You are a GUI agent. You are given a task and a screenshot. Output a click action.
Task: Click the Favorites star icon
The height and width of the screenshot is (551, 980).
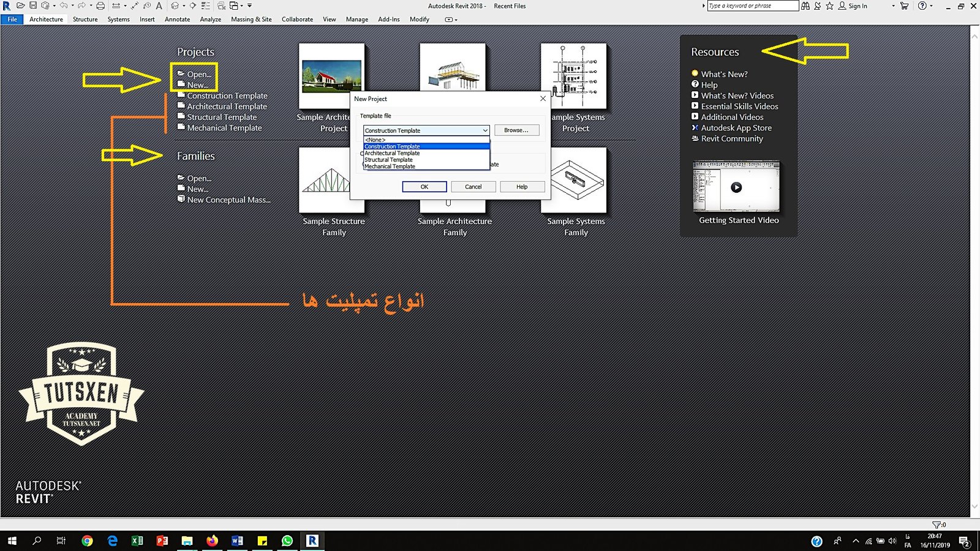click(829, 6)
